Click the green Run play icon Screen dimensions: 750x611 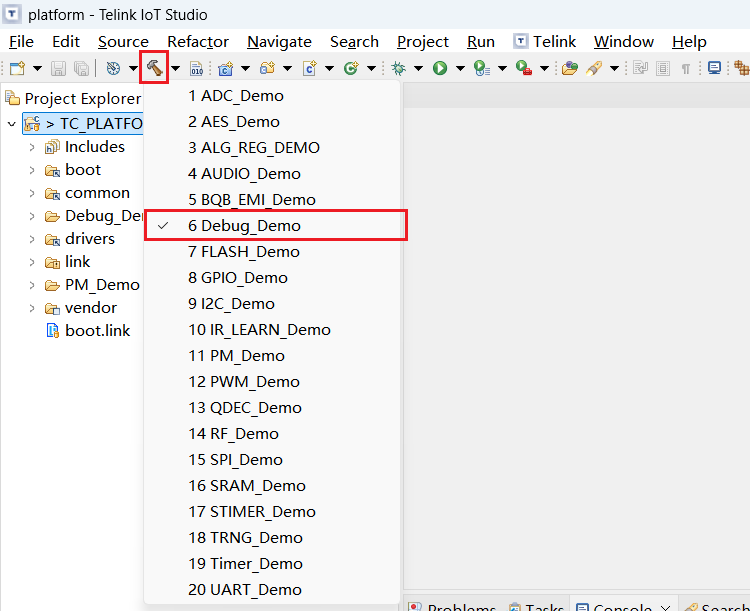tap(440, 68)
